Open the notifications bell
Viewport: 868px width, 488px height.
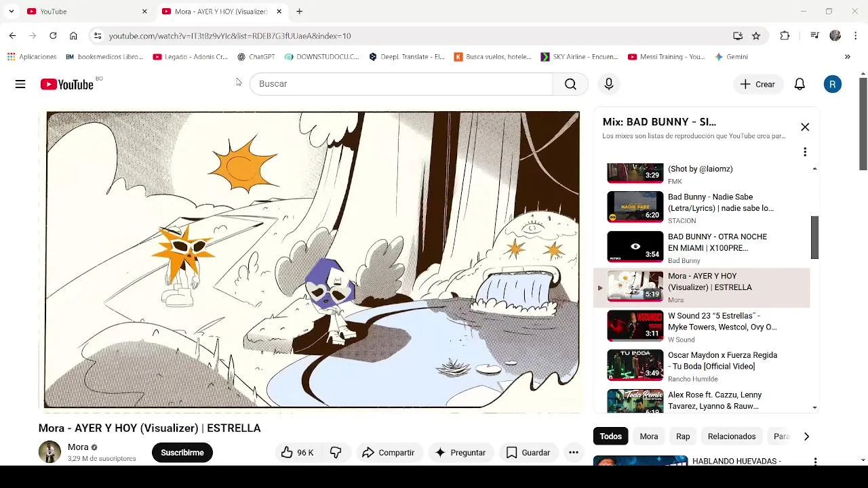click(x=800, y=84)
